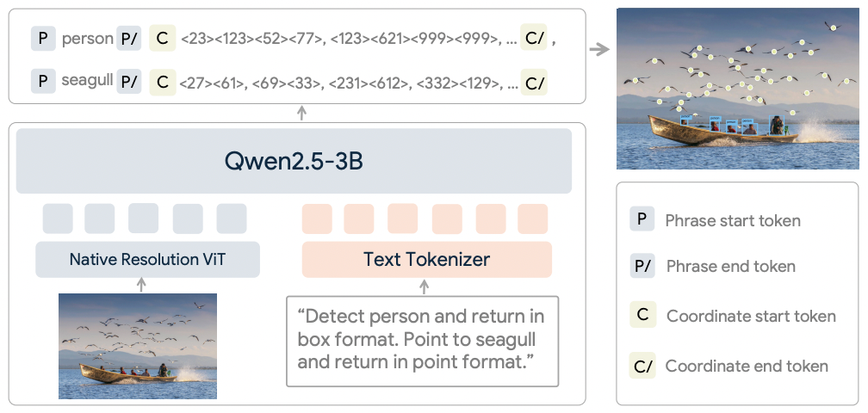Select the Coordinate start token legend icon

642,316
